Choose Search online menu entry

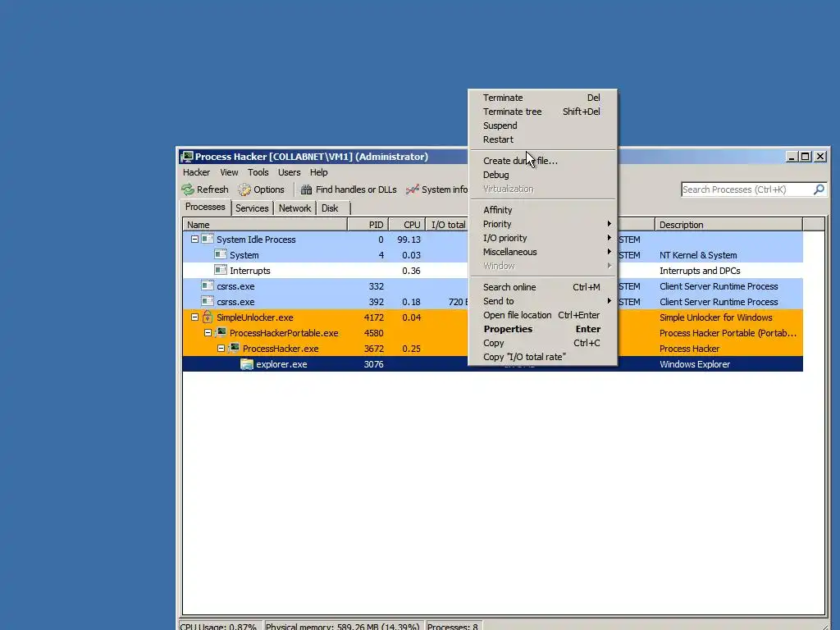pos(543,287)
